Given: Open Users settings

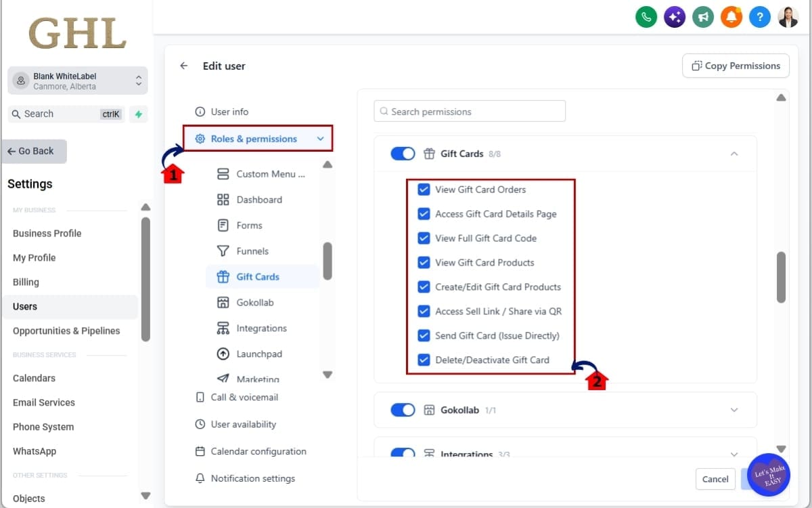Looking at the screenshot, I should click(70, 306).
